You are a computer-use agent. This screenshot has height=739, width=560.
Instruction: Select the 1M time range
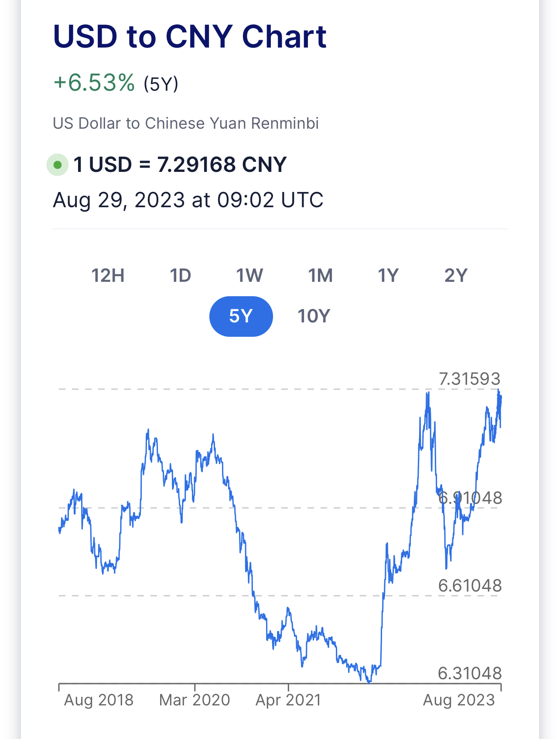321,276
